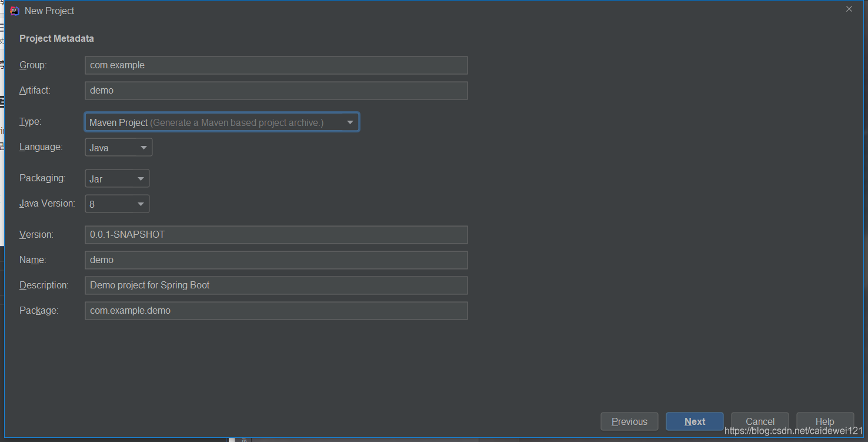
Task: Click the New Project window title
Action: (49, 11)
